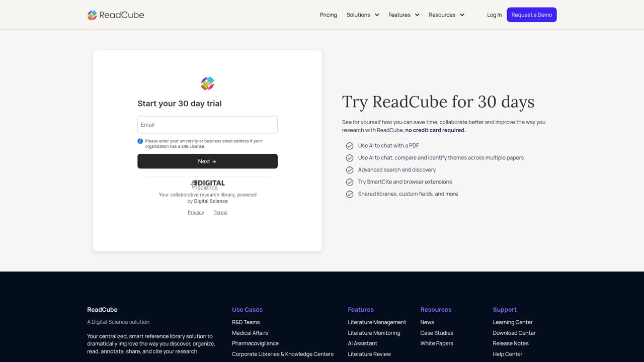Viewport: 644px width, 362px height.
Task: Click checkmark icon beside 'Use AI to chat with a PDF'
Action: 350,146
